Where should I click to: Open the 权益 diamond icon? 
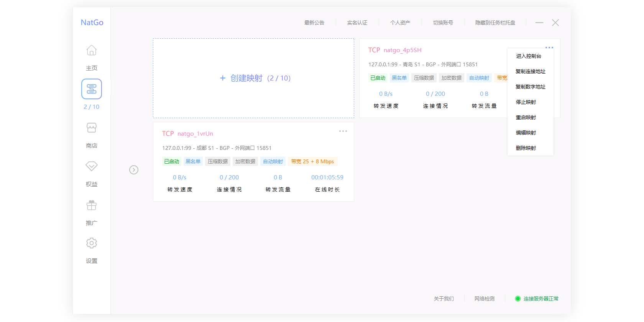[91, 166]
